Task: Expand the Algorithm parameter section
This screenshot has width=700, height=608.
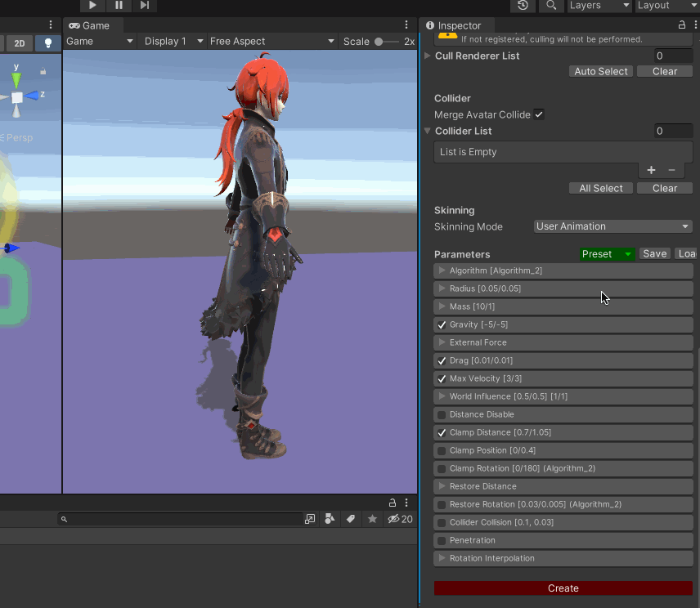Action: pos(442,270)
